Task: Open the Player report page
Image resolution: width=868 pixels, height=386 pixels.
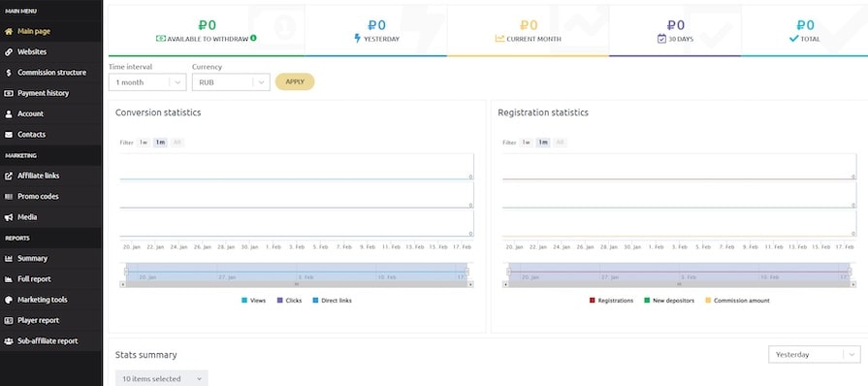Action: tap(51, 320)
